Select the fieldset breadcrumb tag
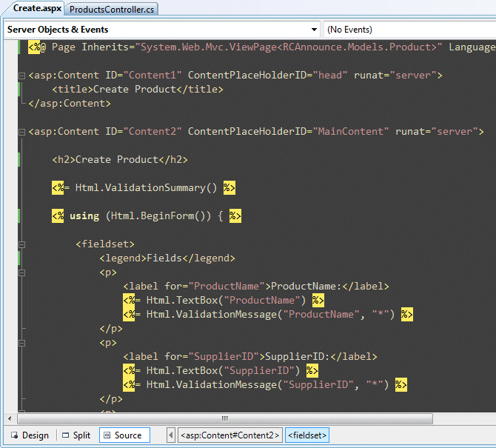496x448 pixels. pos(307,435)
